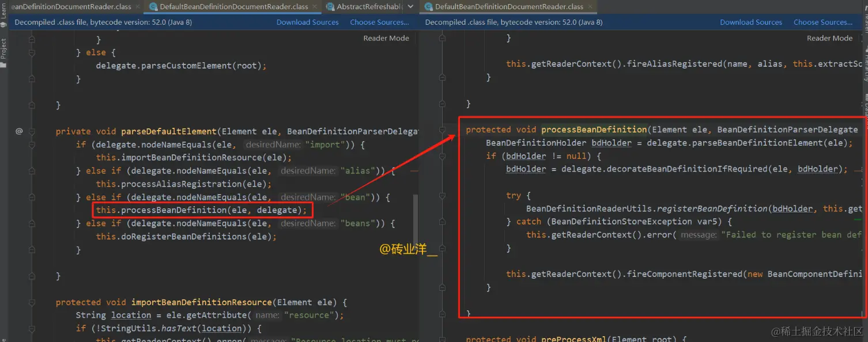Select the left DefaultBeanDefinitionDocumentReader.class tab
Screen dimensions: 868x342
[233, 7]
